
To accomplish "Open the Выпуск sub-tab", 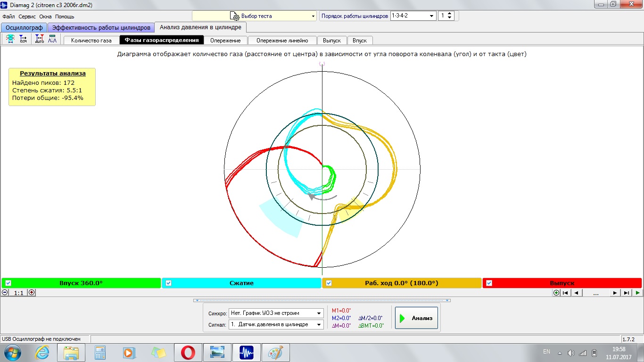I will (x=332, y=40).
